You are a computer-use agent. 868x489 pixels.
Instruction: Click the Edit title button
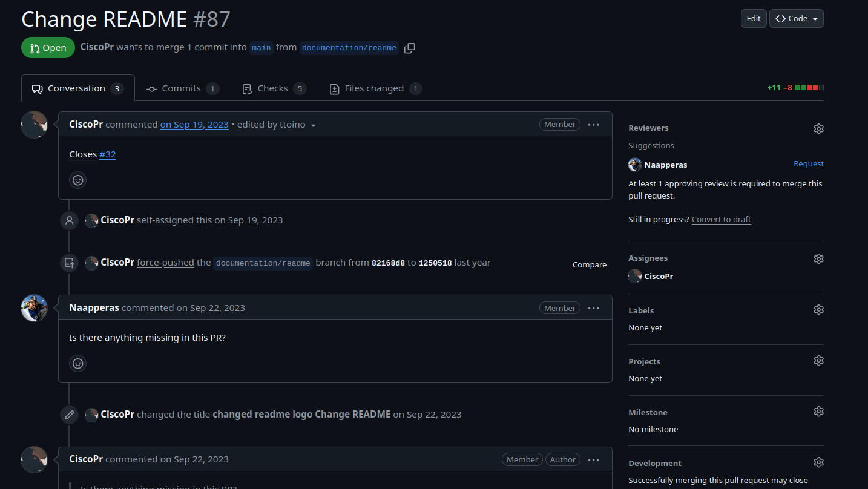point(754,19)
